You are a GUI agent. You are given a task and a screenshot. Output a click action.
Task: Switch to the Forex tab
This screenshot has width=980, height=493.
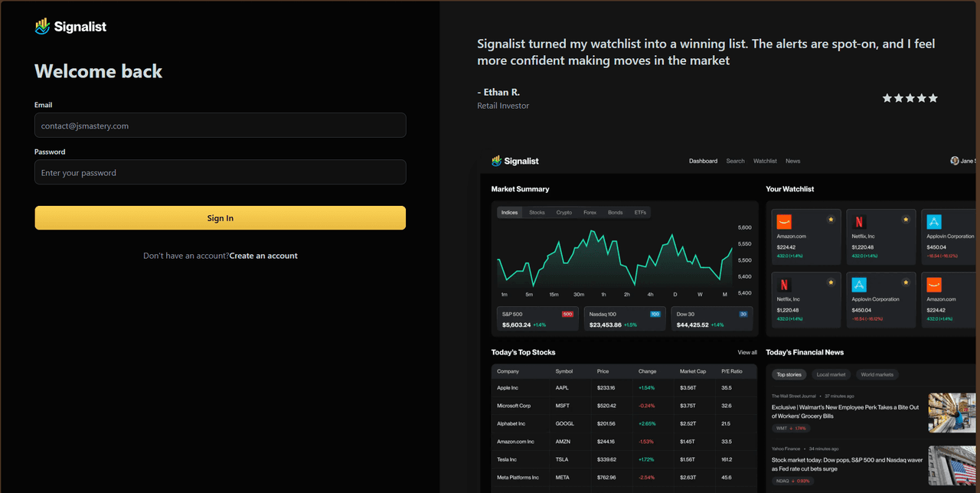(590, 212)
